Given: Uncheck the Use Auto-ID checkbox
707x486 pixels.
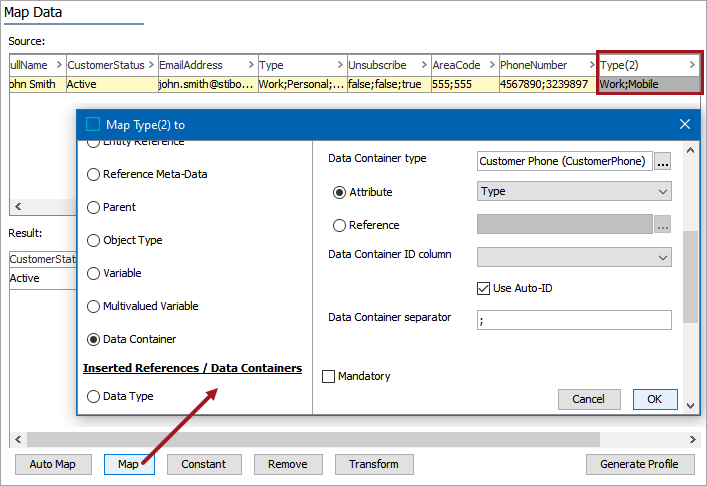Looking at the screenshot, I should [x=484, y=289].
